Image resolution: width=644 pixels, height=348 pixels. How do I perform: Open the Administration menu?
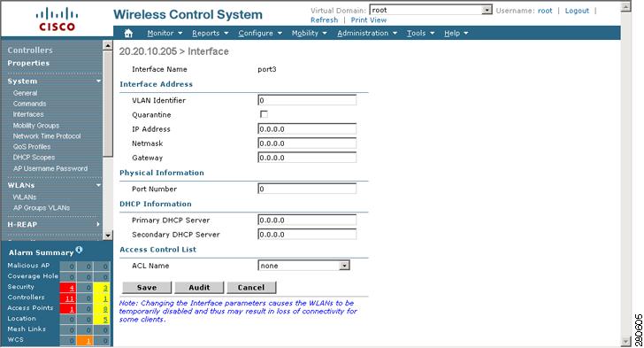click(x=367, y=33)
